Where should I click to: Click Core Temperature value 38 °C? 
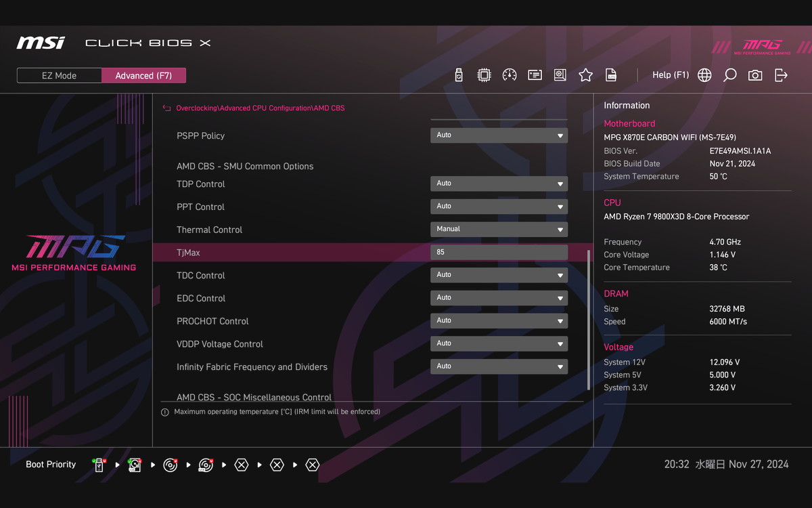[x=719, y=268]
